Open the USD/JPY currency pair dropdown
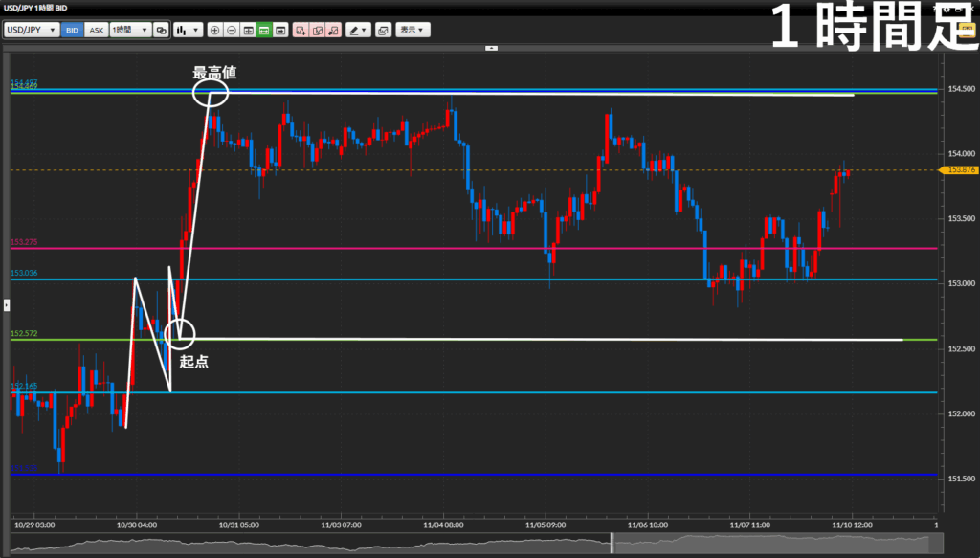Viewport: 980px width, 558px height. coord(32,30)
